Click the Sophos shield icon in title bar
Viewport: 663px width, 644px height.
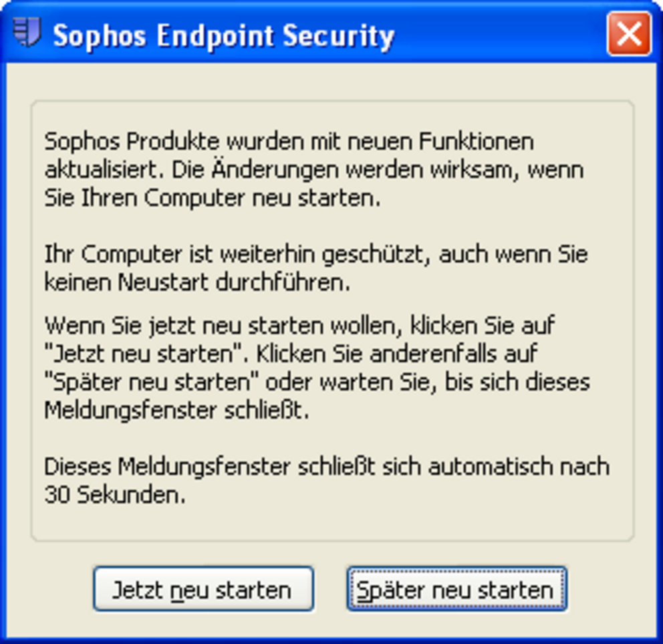[26, 31]
